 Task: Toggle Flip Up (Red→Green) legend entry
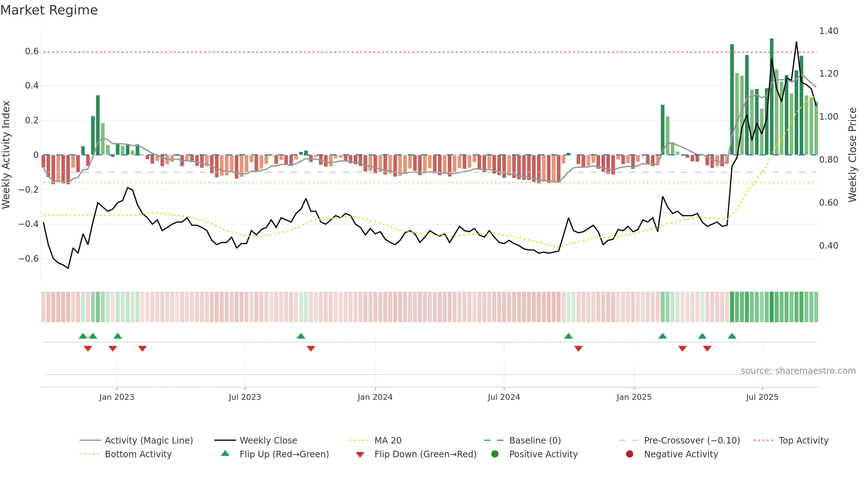point(275,454)
